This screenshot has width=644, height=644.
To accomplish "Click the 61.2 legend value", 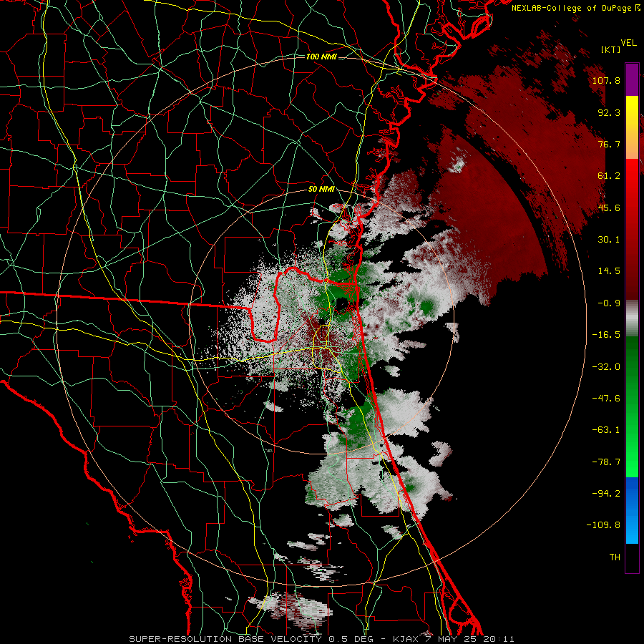I will [609, 176].
